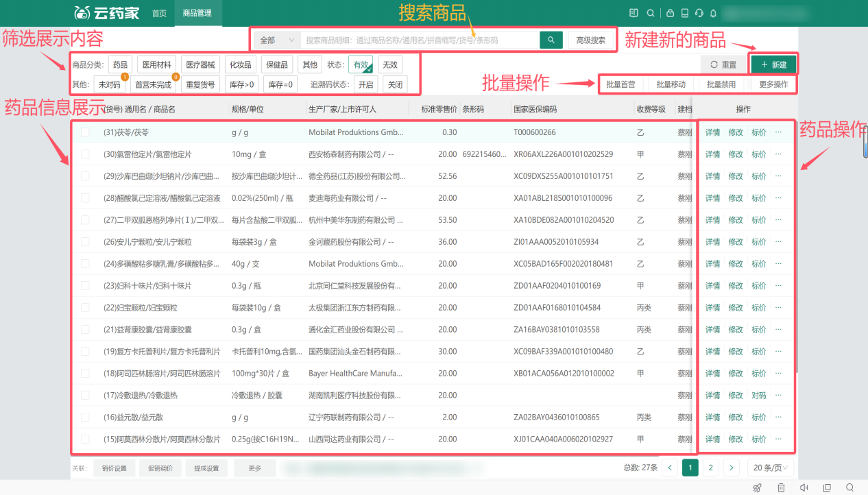868x495 pixels.
Task: Click into the product search input field
Action: (420, 40)
